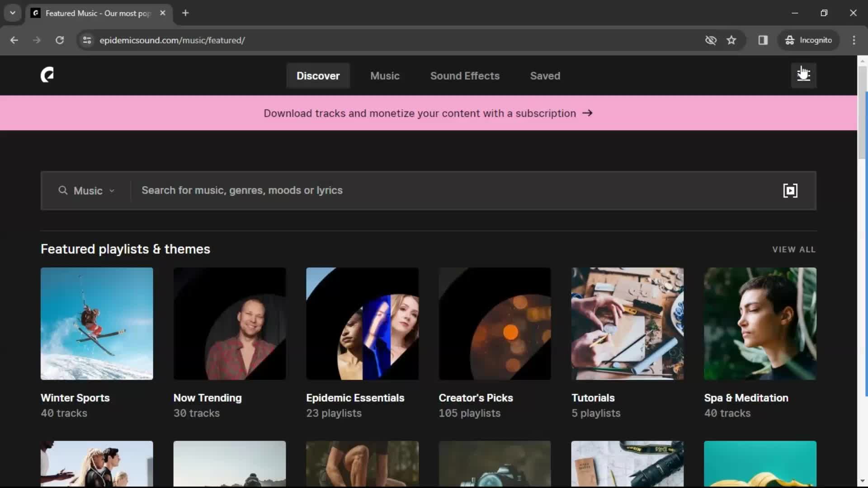This screenshot has width=868, height=488.
Task: Click the '30 tracks' count text
Action: [196, 413]
